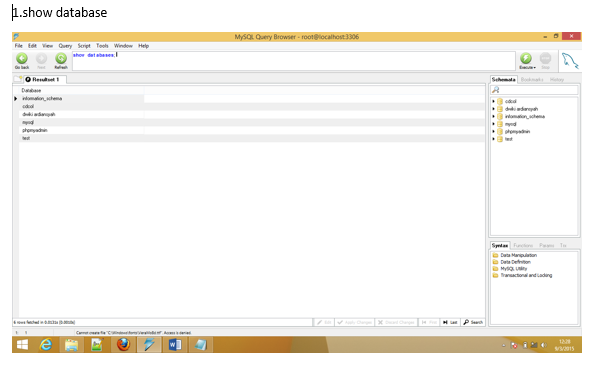
Task: Open Internet Explorer from taskbar
Action: point(46,345)
